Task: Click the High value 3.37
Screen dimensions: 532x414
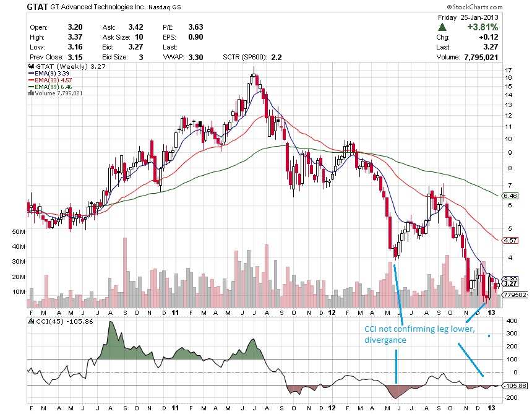Action: 75,37
